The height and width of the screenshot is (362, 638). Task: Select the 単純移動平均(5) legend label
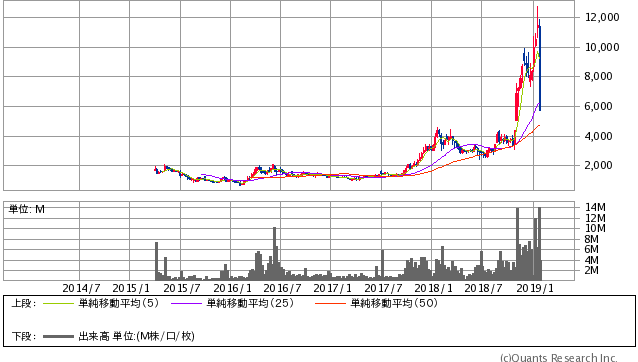118,303
